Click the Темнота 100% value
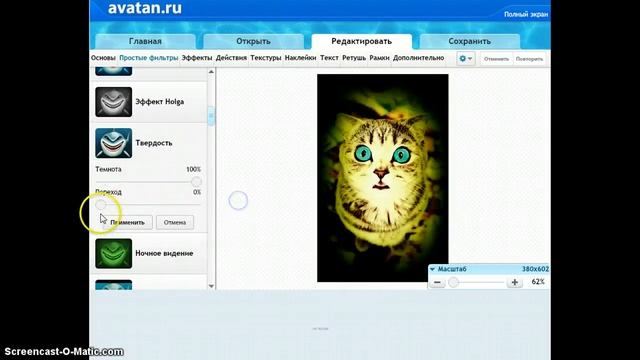This screenshot has height=360, width=640. coord(193,169)
